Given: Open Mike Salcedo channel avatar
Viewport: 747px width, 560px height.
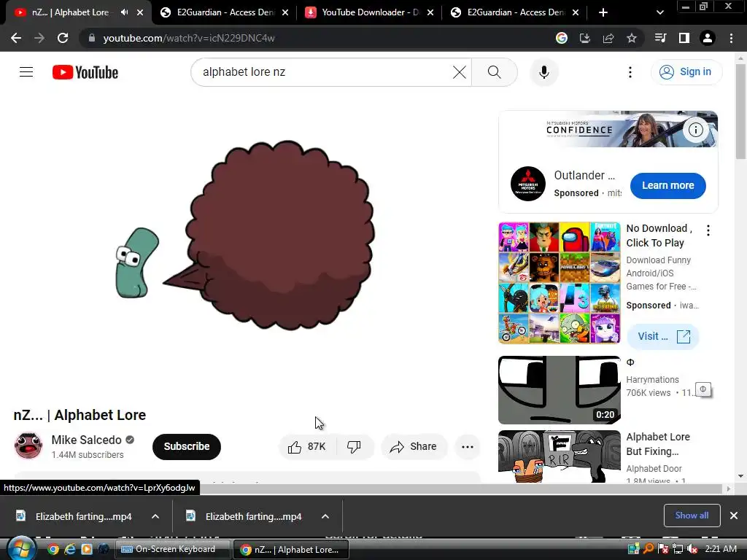Looking at the screenshot, I should tap(28, 446).
